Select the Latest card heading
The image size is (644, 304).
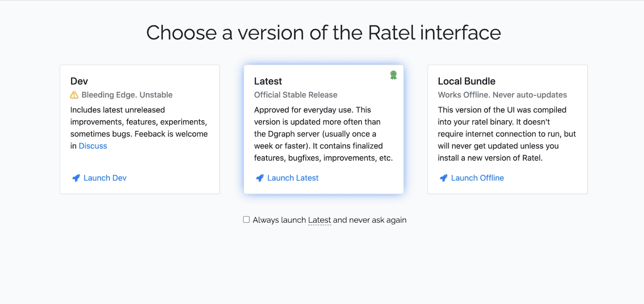tap(268, 81)
